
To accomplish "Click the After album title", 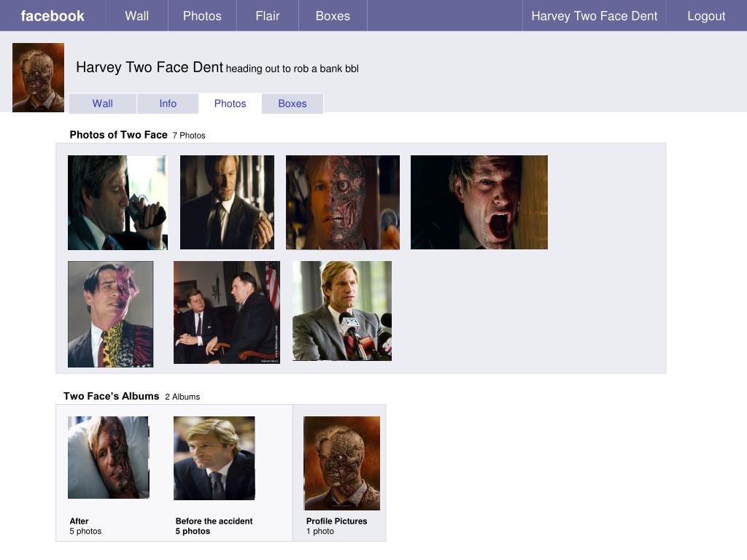I will pyautogui.click(x=79, y=521).
